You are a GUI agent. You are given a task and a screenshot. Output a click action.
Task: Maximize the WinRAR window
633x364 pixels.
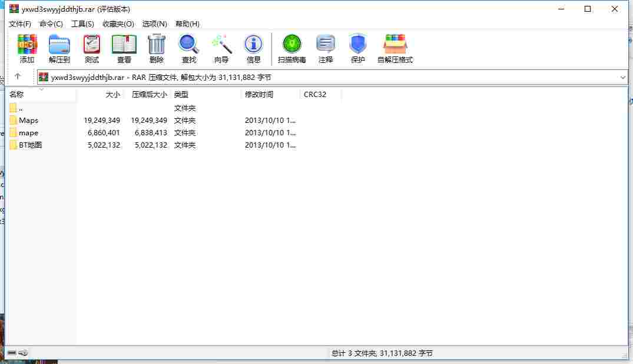588,8
